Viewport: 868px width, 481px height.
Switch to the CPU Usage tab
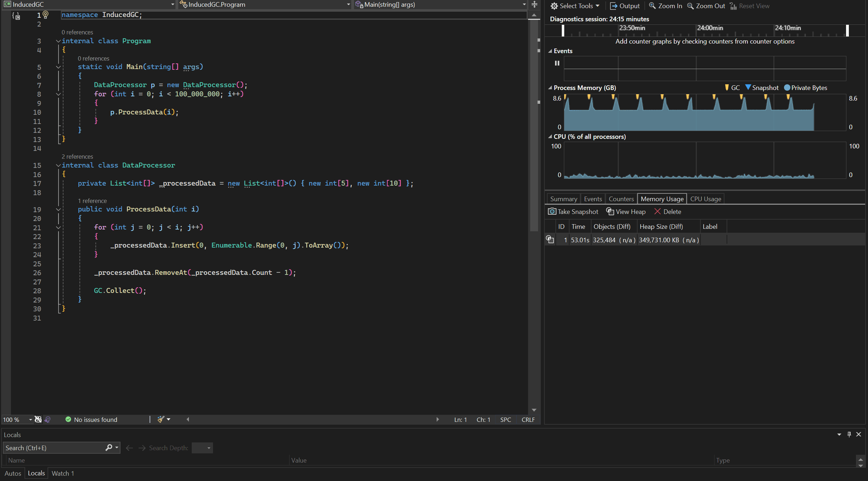click(705, 198)
